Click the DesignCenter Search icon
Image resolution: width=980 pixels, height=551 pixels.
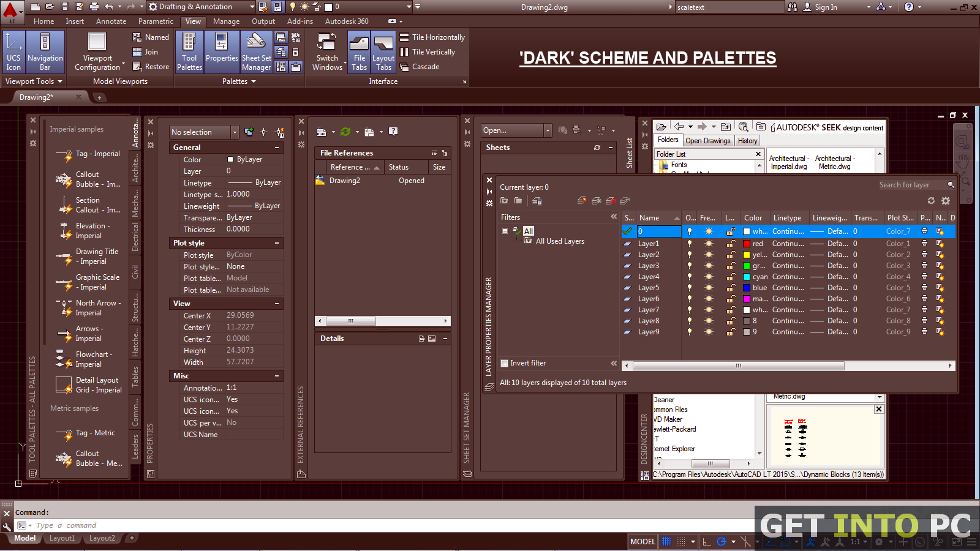743,127
